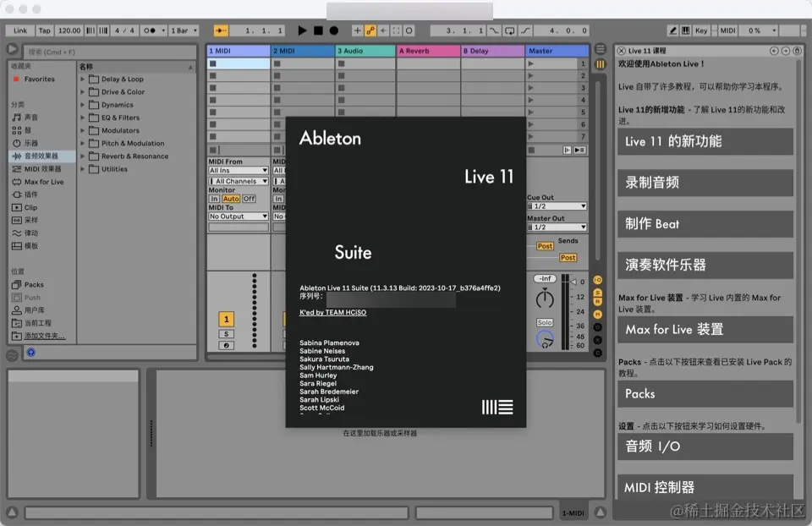Click the Master volume fader handle
The height and width of the screenshot is (526, 812).
click(573, 282)
